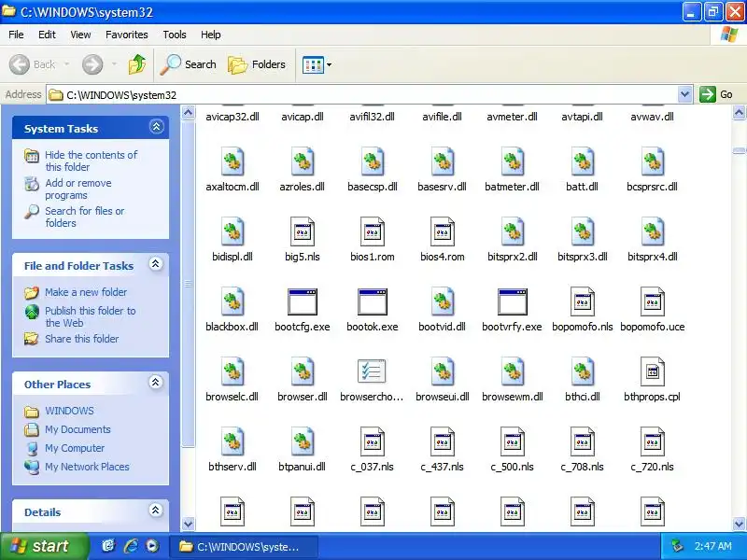Click the Forward navigation arrow
Screen dimensions: 747x560
coord(92,64)
